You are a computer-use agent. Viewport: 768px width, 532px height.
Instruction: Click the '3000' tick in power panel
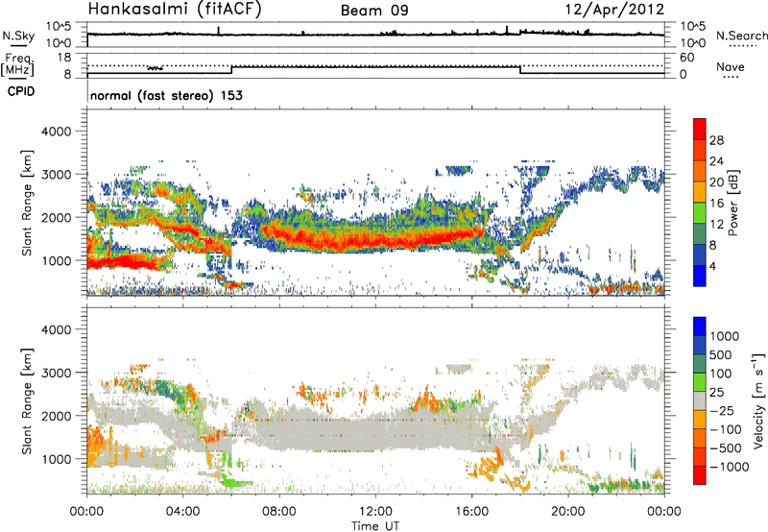[x=57, y=175]
